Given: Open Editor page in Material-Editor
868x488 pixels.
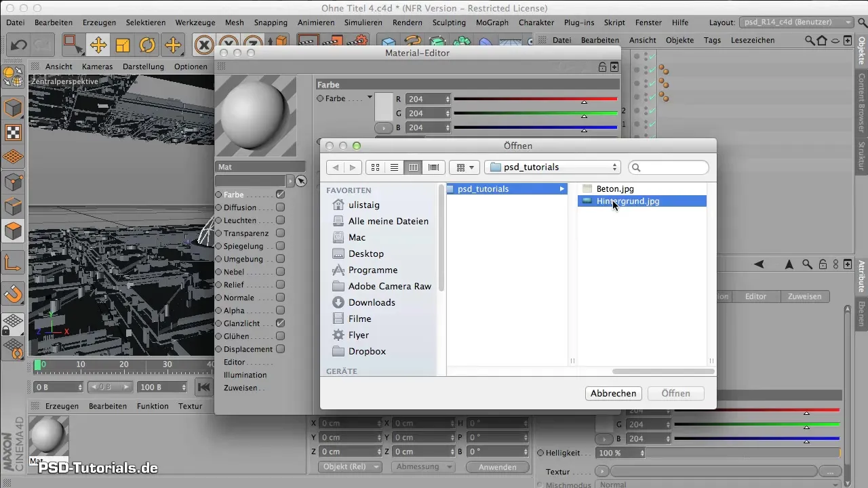Looking at the screenshot, I should click(234, 362).
